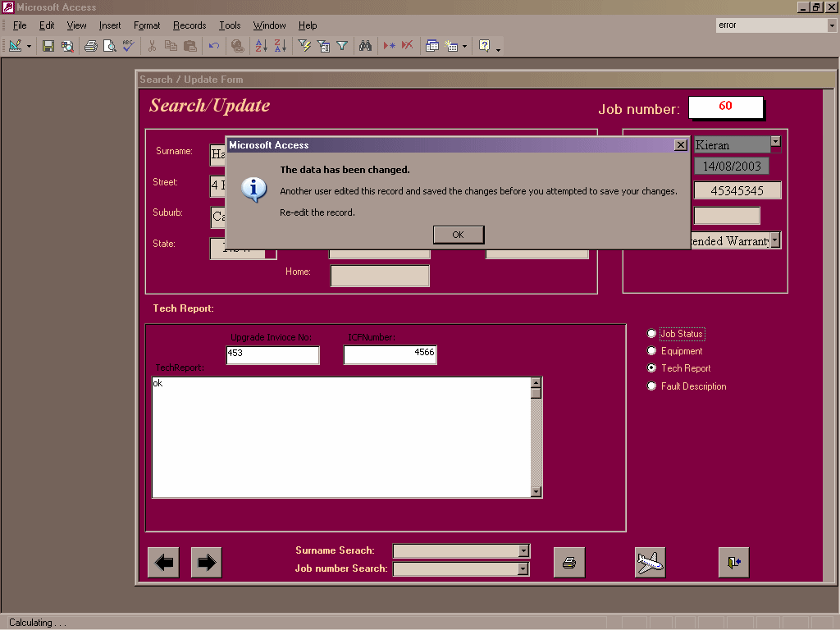Screen dimensions: 840x630
Task: Open the Records menu
Action: [189, 25]
